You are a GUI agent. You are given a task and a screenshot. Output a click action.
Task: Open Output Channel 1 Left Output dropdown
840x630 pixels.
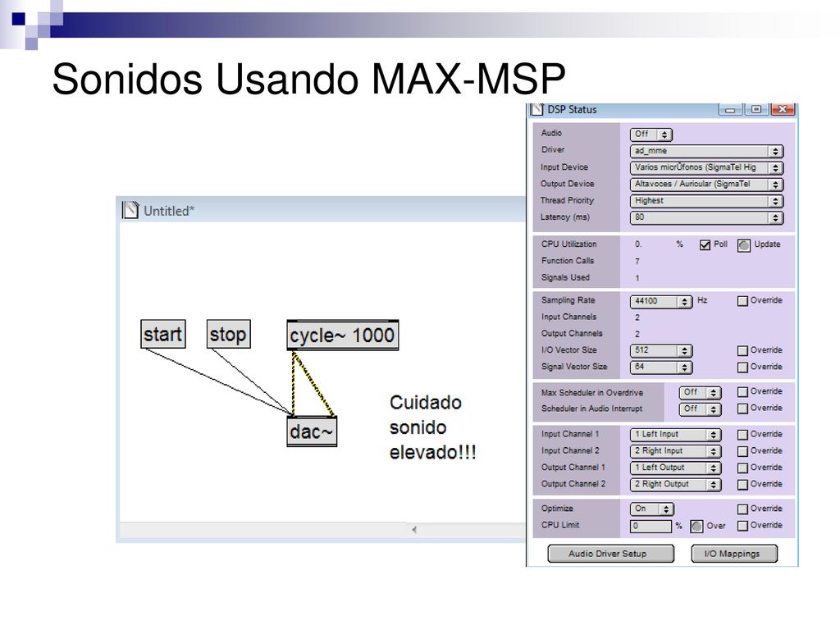(676, 468)
